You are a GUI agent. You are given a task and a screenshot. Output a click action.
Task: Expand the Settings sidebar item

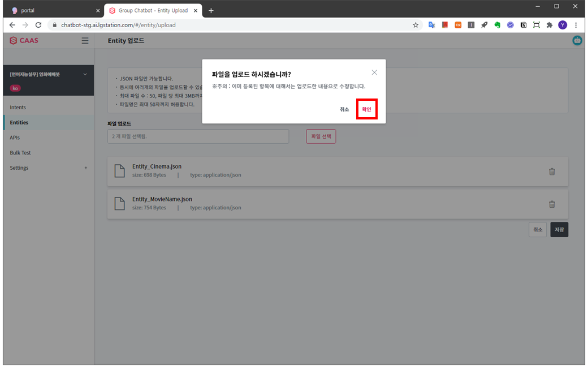[86, 168]
